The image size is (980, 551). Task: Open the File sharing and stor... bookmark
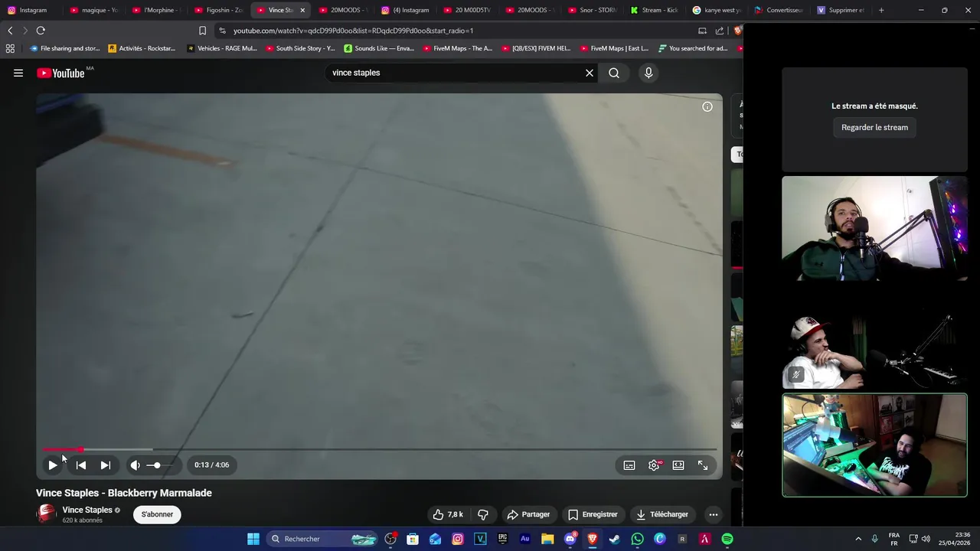64,48
